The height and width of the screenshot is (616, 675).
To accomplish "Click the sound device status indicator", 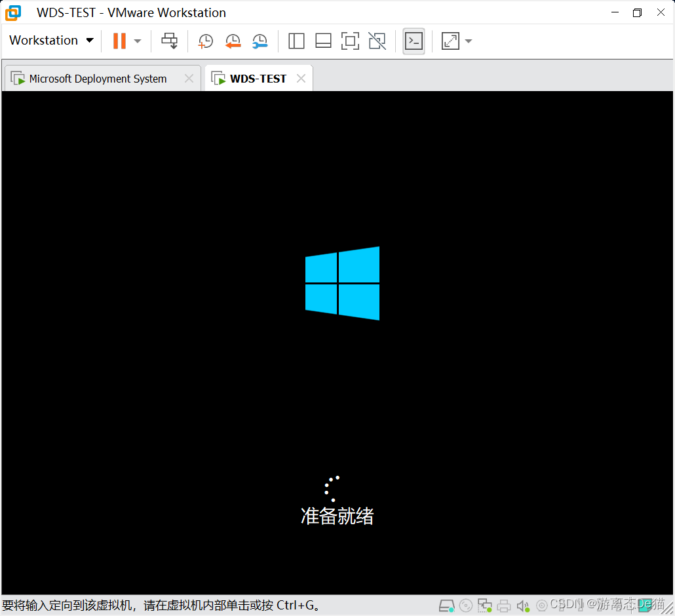I will pos(522,605).
